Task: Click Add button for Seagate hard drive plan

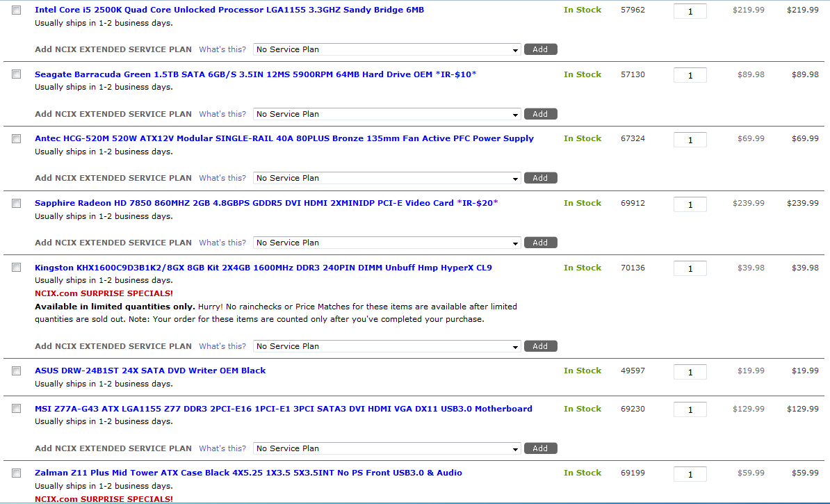Action: (x=540, y=114)
